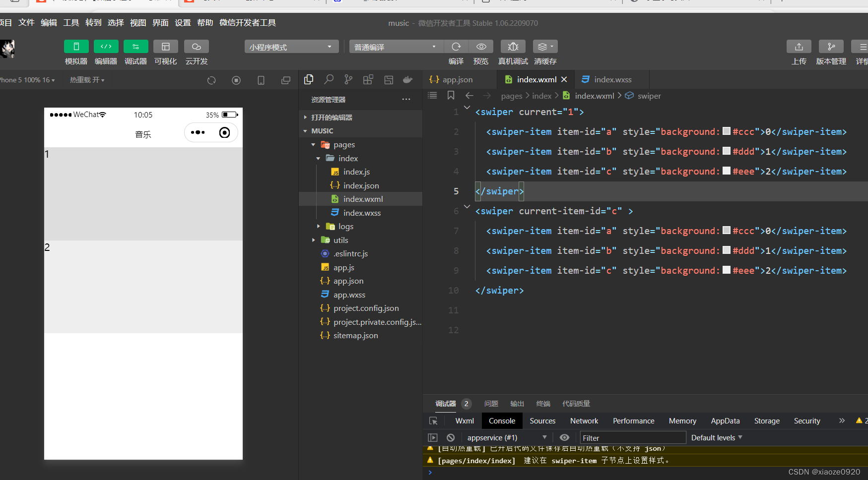Click the upload icon
The image size is (868, 480).
coord(799,47)
